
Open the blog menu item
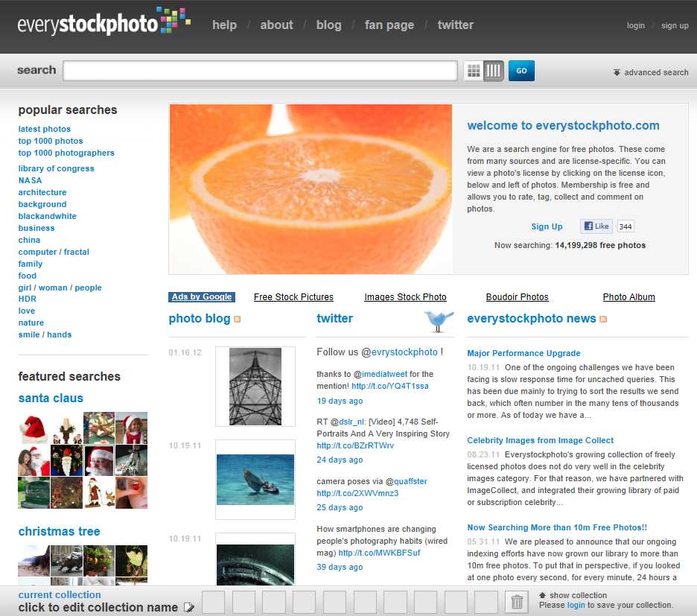[x=329, y=25]
